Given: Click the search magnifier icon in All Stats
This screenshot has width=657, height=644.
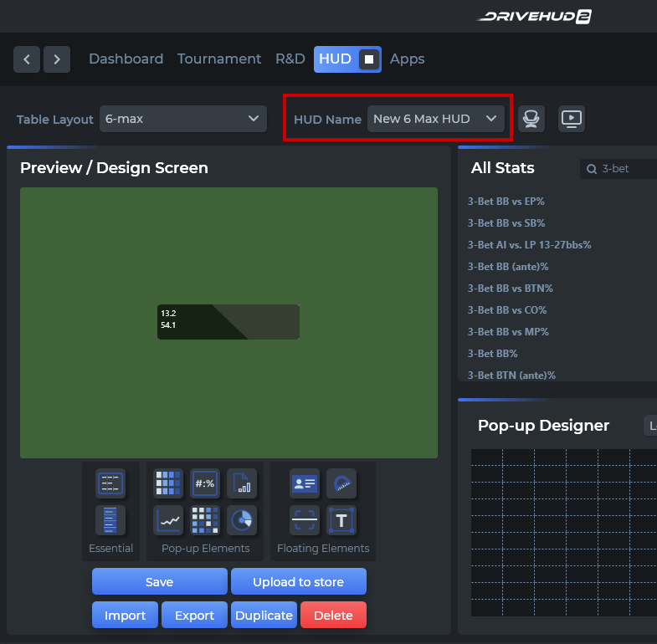Looking at the screenshot, I should click(592, 169).
